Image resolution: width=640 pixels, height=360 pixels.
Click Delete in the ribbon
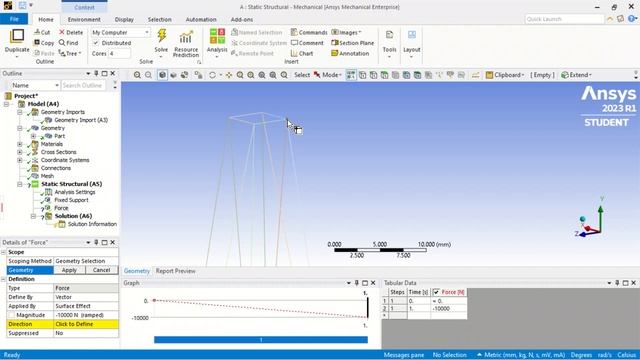(71, 32)
